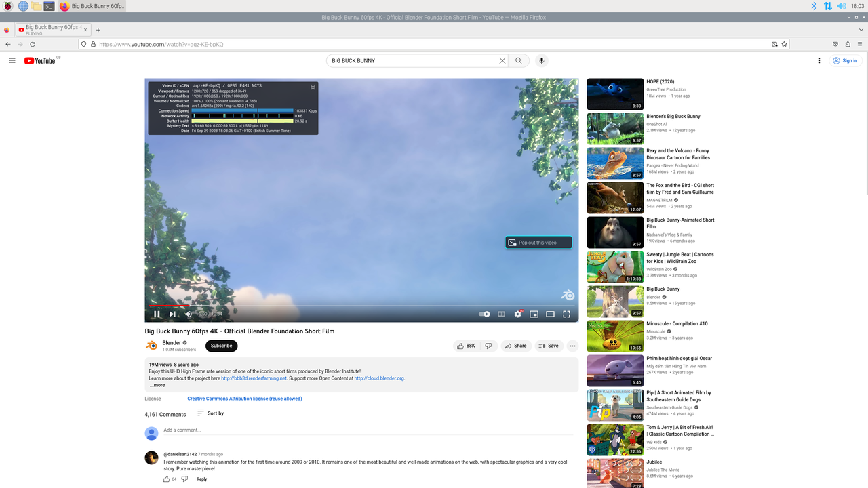Open a new Firefox tab
The height and width of the screenshot is (488, 868).
[98, 30]
